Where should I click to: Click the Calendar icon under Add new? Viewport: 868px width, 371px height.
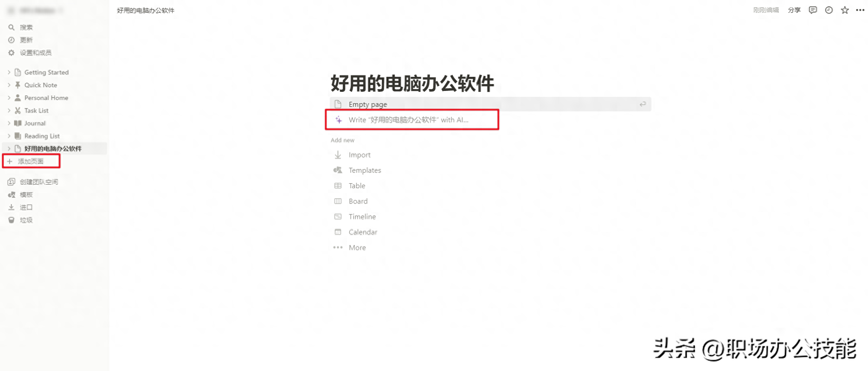pyautogui.click(x=338, y=232)
